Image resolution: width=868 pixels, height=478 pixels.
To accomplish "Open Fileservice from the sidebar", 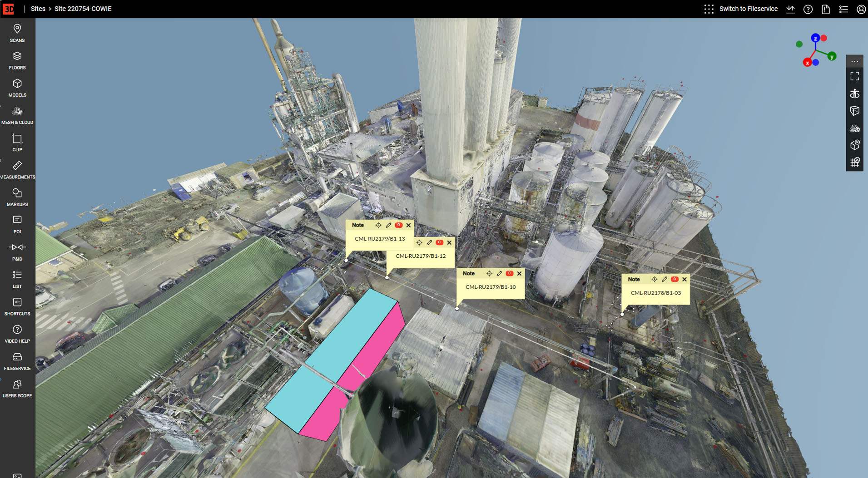I will click(x=17, y=361).
